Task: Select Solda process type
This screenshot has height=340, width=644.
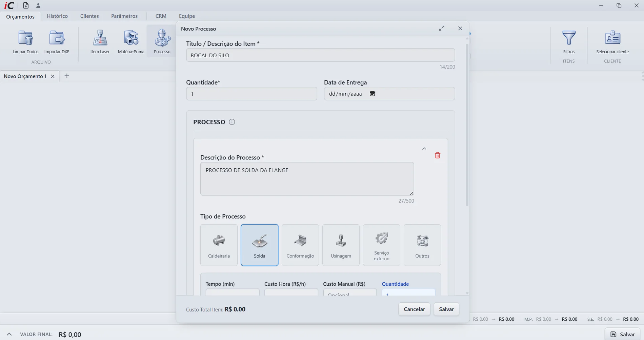Action: pos(260,245)
